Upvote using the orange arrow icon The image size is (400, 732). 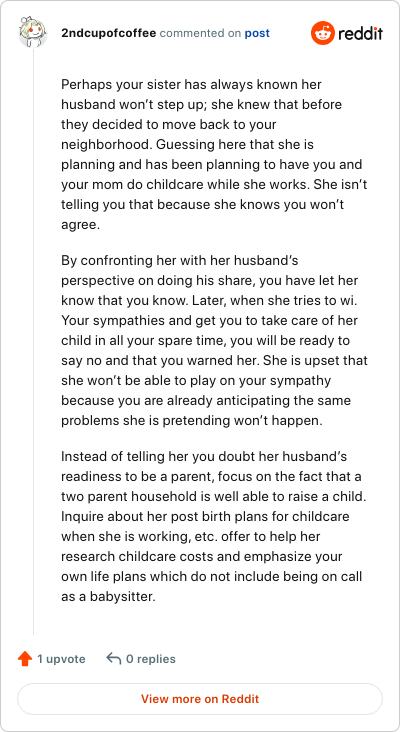point(25,659)
